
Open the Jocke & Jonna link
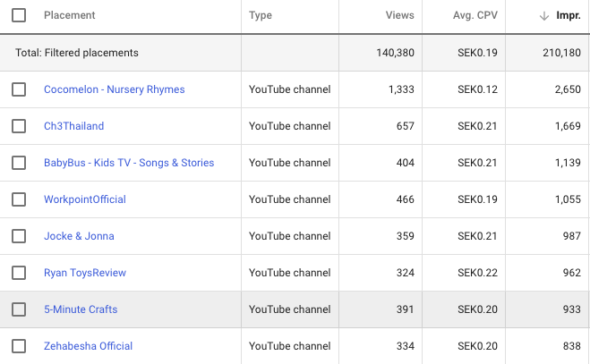[x=79, y=236]
